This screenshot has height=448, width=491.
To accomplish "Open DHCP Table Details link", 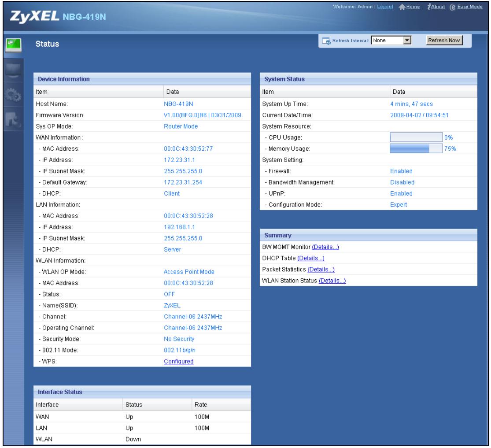I will click(310, 259).
